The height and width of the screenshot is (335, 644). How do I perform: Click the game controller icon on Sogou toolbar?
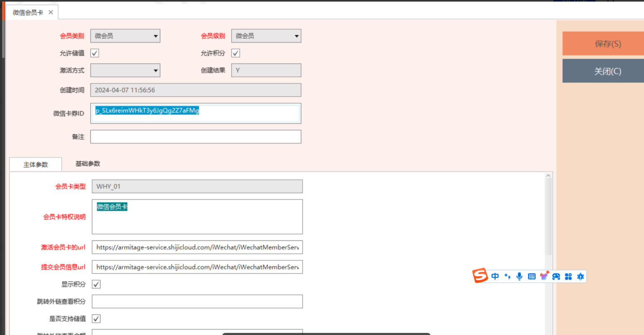[x=556, y=276]
